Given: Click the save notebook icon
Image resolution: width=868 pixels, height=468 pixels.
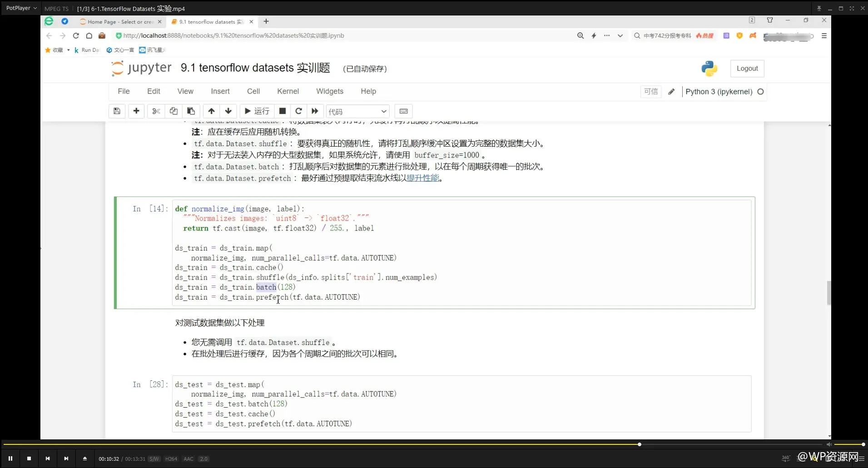Looking at the screenshot, I should pyautogui.click(x=117, y=111).
